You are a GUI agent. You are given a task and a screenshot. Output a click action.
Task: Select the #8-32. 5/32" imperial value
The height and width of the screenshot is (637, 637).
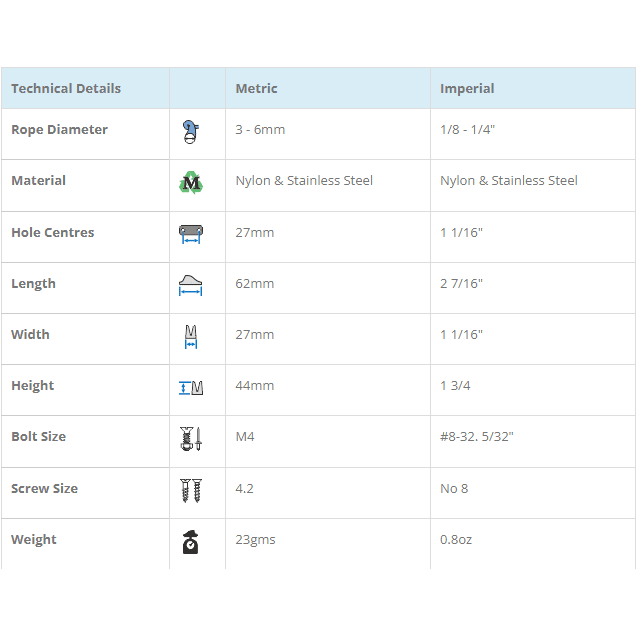click(x=476, y=437)
